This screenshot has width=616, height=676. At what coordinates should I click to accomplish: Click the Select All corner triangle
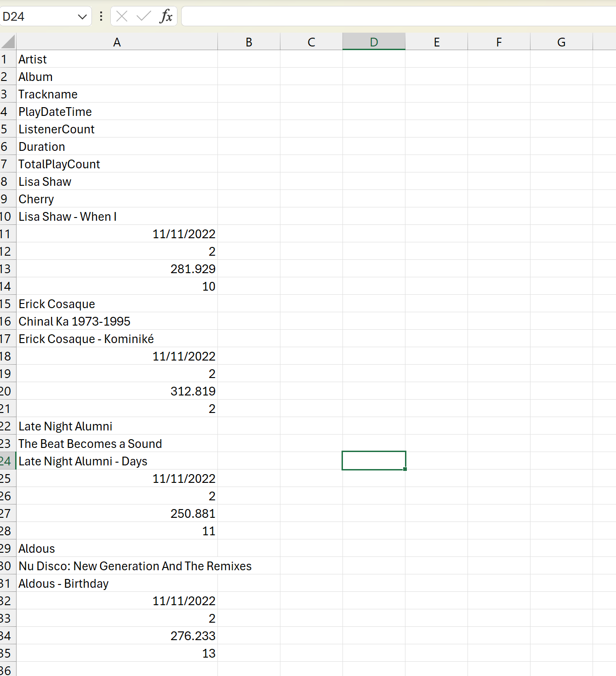[x=8, y=42]
